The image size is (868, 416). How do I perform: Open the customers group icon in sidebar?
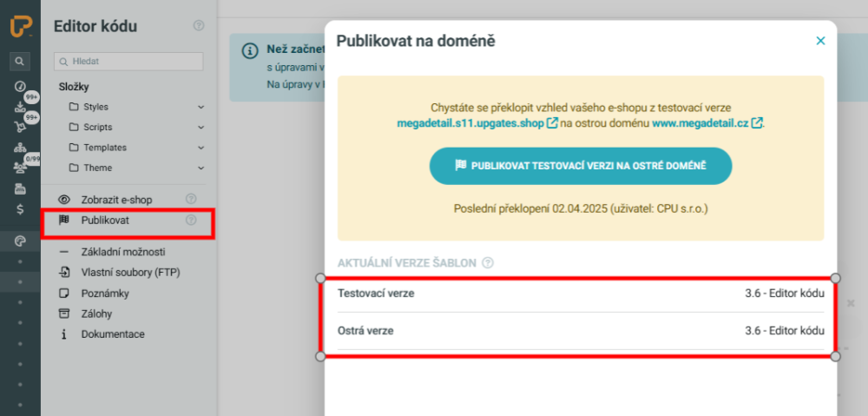(x=20, y=168)
